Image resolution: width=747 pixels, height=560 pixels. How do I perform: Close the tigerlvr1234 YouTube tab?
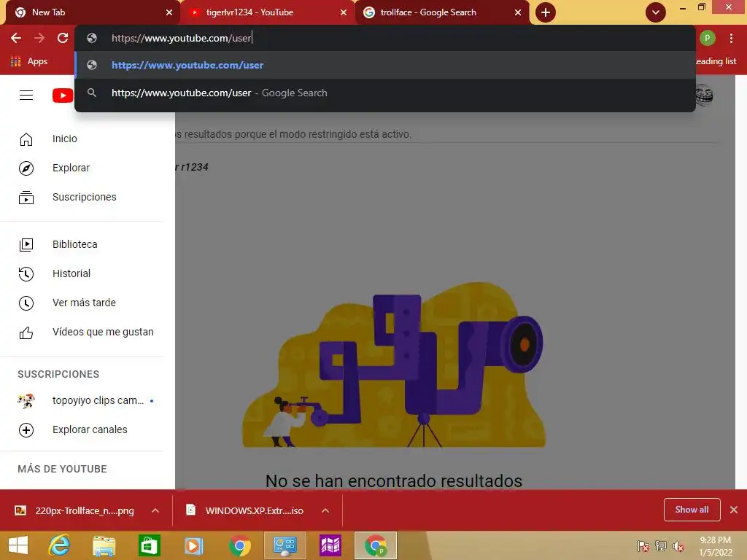tap(344, 12)
